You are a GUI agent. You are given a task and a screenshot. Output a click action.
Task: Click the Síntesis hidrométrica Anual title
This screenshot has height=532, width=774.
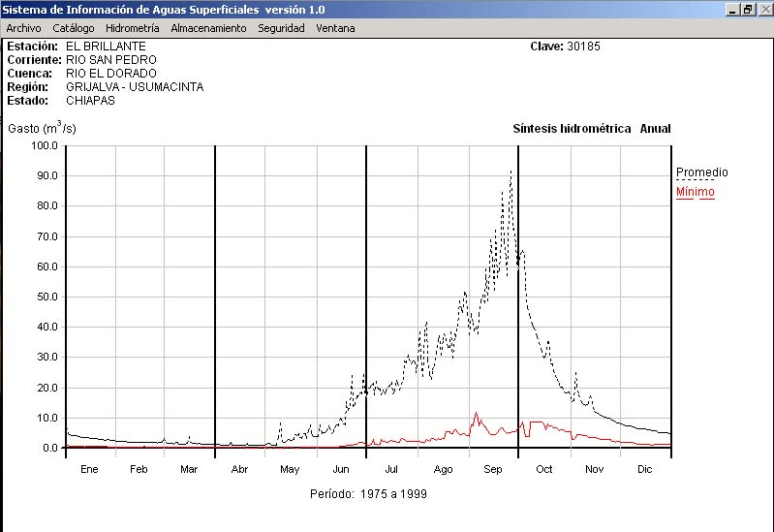[x=591, y=129]
